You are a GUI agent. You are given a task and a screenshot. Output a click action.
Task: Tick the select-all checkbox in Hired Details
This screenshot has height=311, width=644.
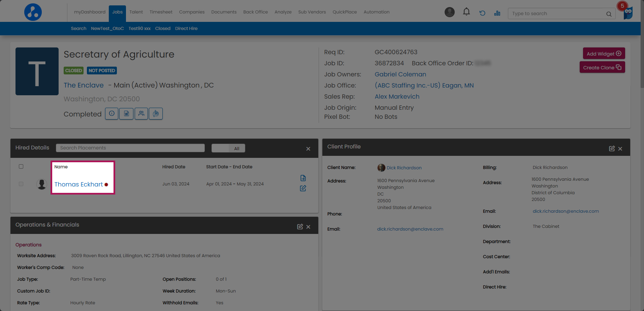(21, 167)
